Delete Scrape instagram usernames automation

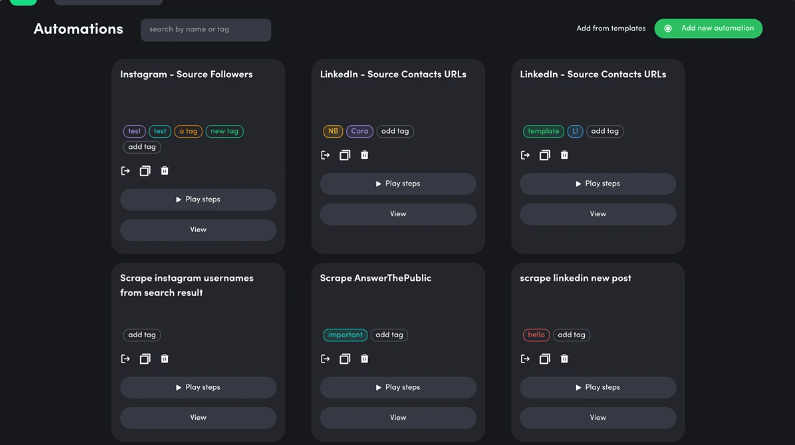tap(165, 359)
